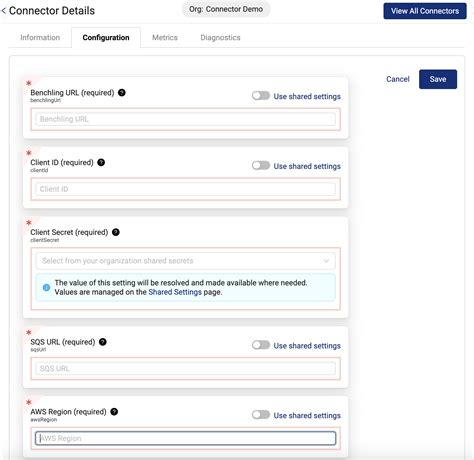This screenshot has width=474, height=460.
Task: Open AWS Region help tooltip icon
Action: click(114, 412)
